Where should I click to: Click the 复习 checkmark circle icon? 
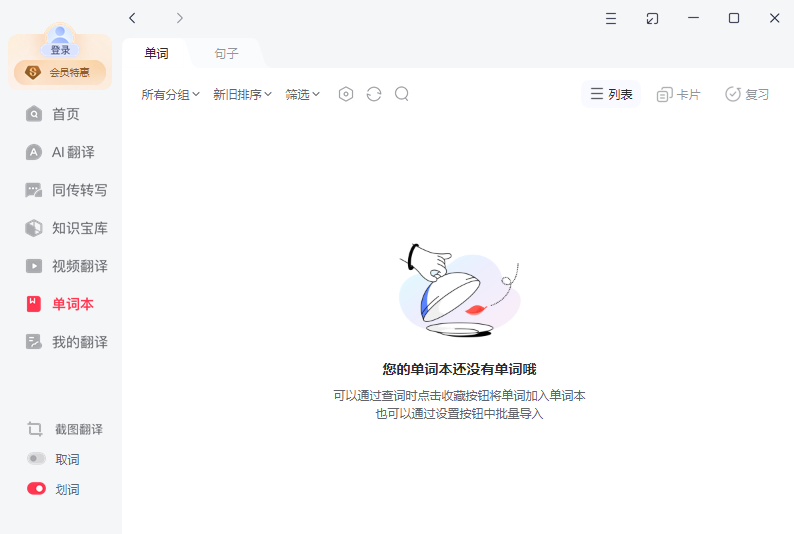tap(732, 94)
